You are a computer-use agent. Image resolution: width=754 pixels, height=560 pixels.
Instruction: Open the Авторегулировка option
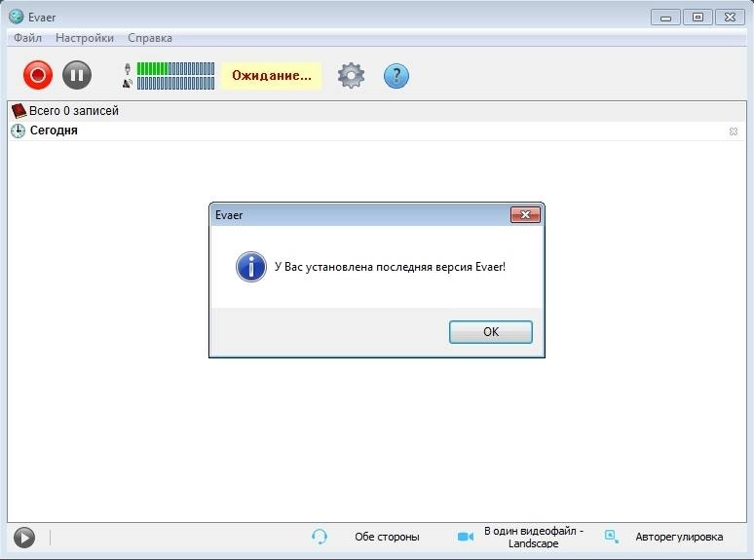679,537
